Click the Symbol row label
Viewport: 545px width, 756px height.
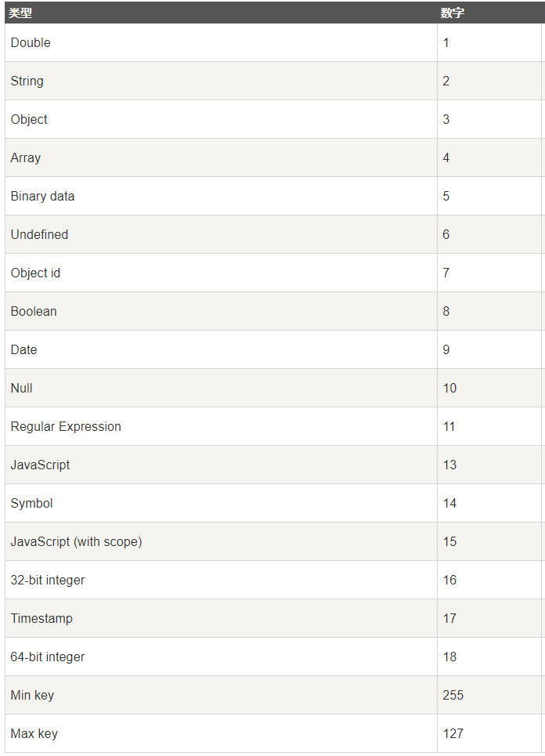(32, 503)
